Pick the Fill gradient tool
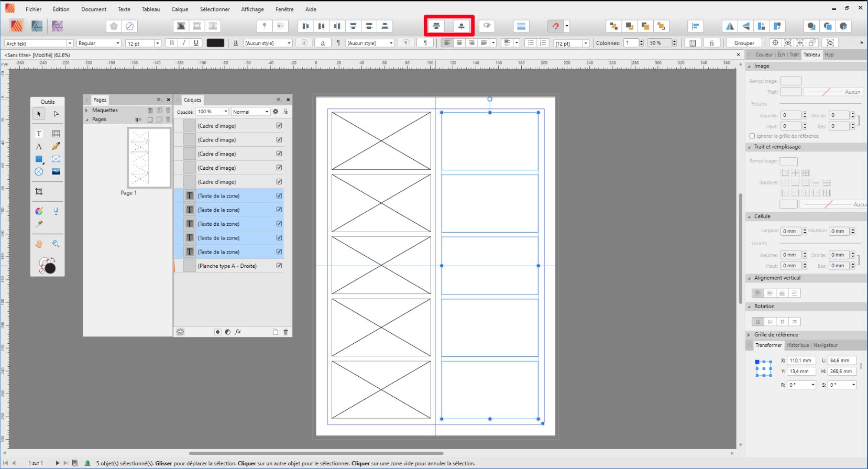 (x=39, y=211)
